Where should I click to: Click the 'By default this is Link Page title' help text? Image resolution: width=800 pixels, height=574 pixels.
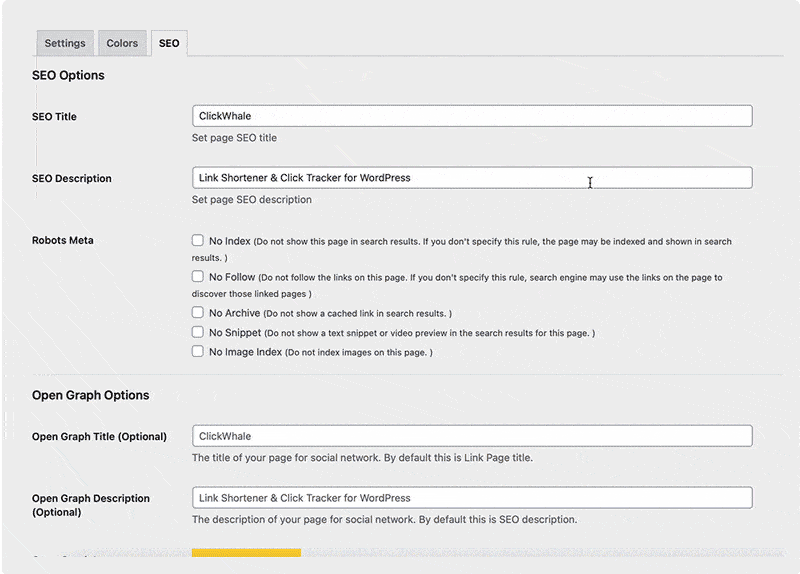458,458
